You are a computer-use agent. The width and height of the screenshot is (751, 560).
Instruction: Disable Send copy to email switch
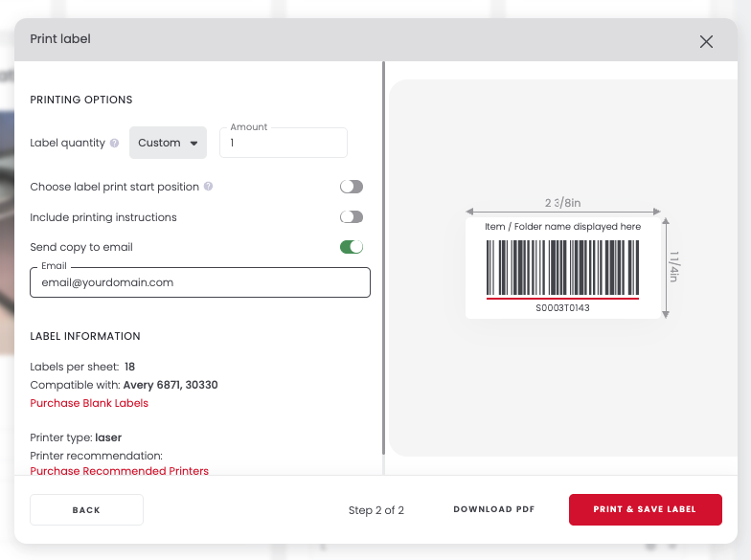(352, 247)
